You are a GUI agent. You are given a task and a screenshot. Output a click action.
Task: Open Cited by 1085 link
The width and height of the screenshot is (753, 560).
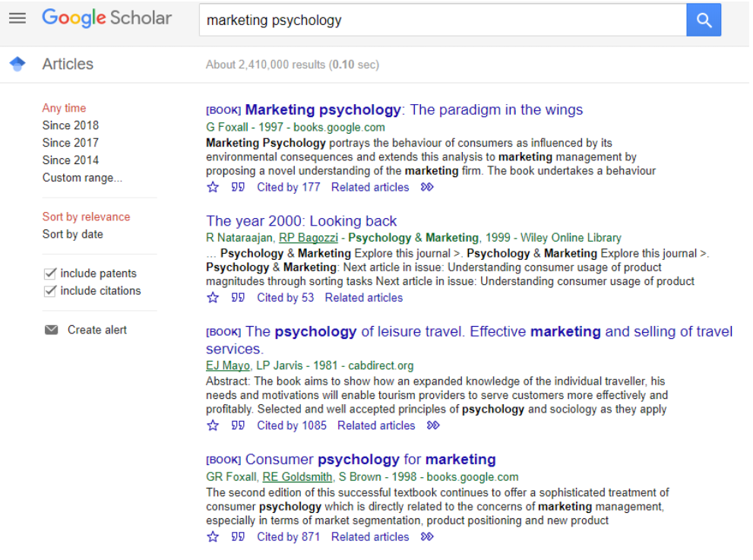point(292,426)
